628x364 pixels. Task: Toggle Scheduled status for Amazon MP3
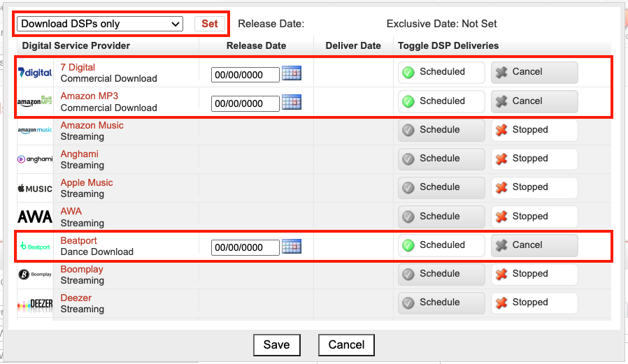point(441,101)
